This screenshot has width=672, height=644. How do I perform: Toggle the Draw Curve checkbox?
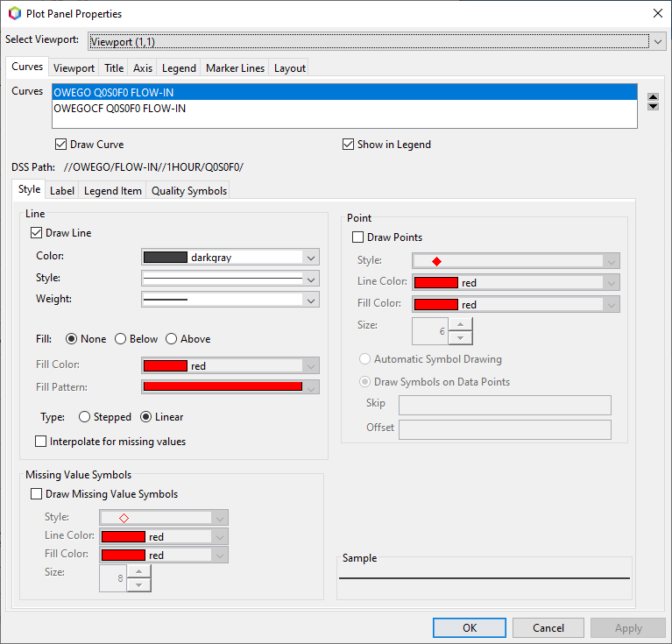point(60,145)
